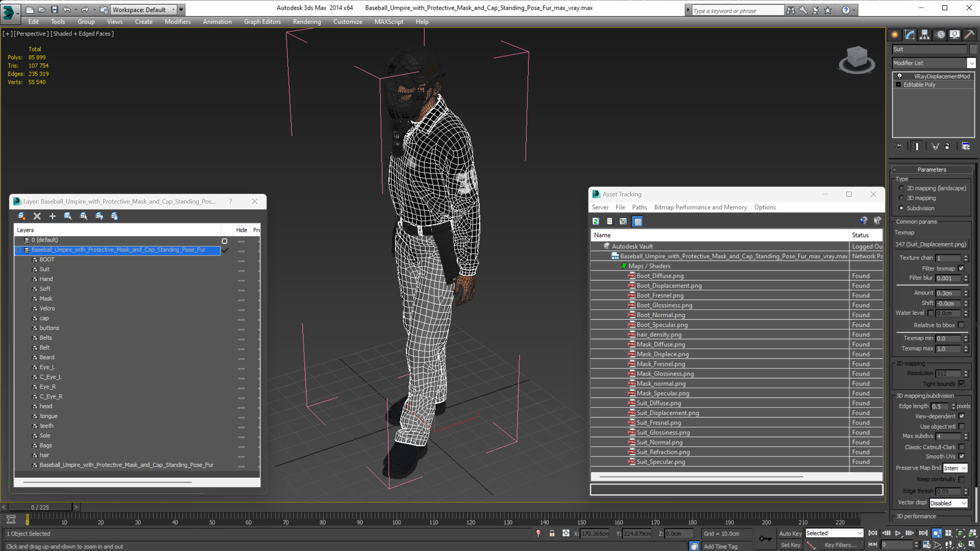Toggle the View-dependent checkbox
Screen dimensions: 980x551
click(x=961, y=416)
